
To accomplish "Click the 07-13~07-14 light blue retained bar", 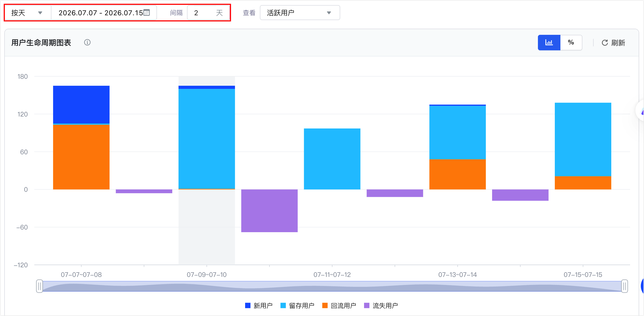I will (x=457, y=133).
